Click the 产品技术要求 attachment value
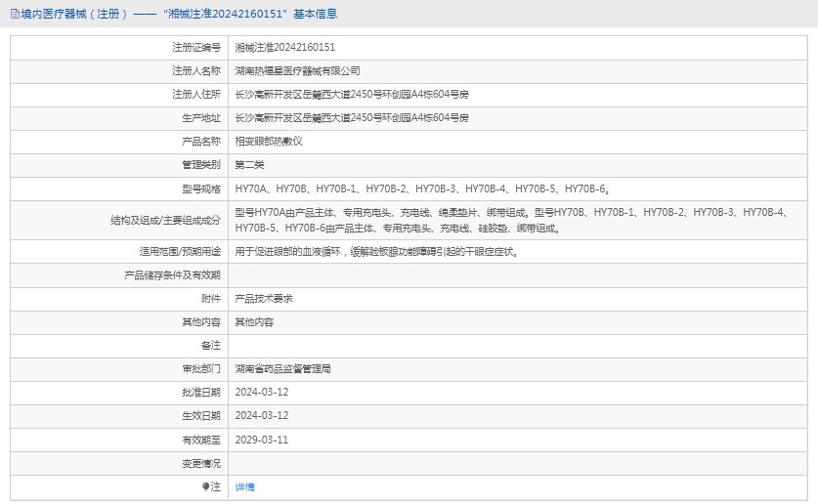Viewport: 818px width, 504px height. point(264,299)
